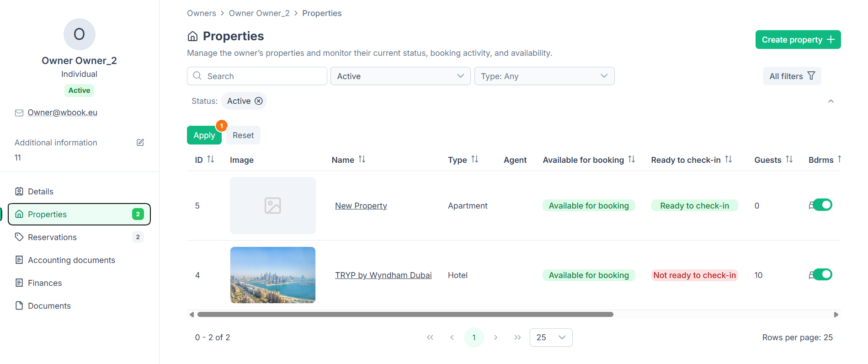The image size is (868, 364).
Task: Sort by Guests column
Action: (x=789, y=160)
